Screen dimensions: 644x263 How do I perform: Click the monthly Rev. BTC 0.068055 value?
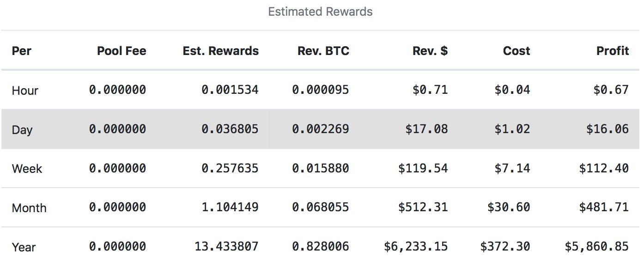tap(320, 208)
